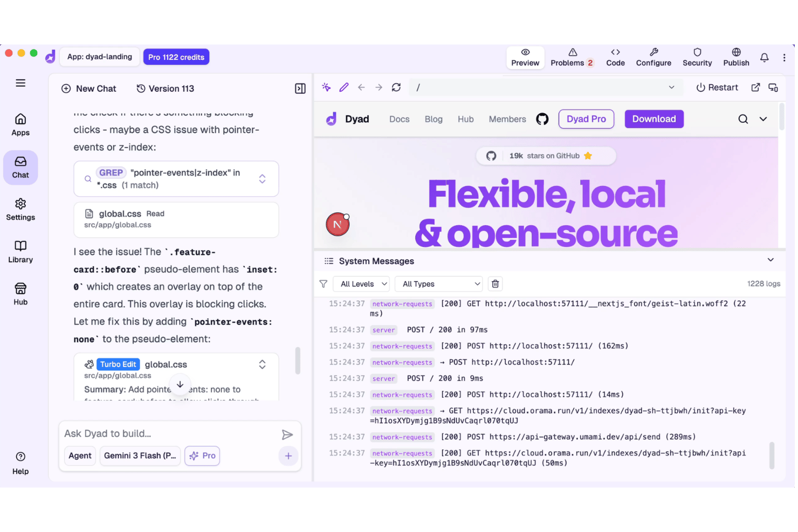Image resolution: width=798 pixels, height=532 pixels.
Task: Click the Dyad logo in the title bar
Action: point(50,57)
